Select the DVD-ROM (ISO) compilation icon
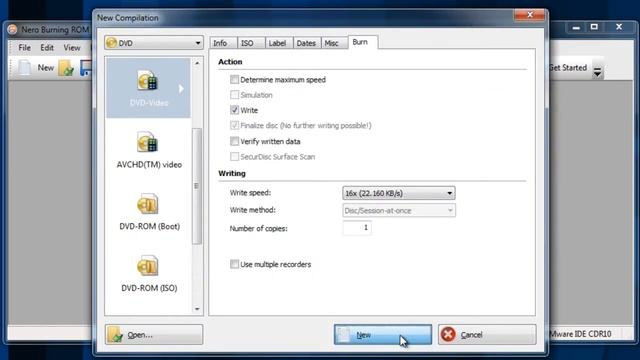The image size is (640, 360). (x=147, y=266)
